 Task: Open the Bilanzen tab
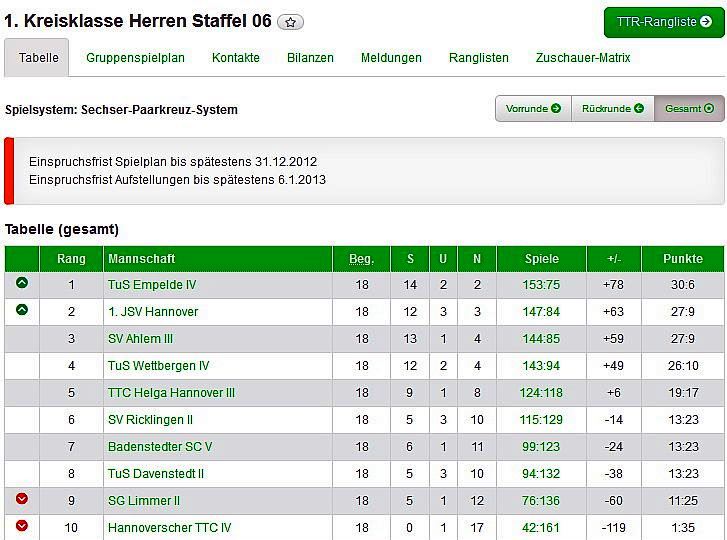[x=310, y=58]
